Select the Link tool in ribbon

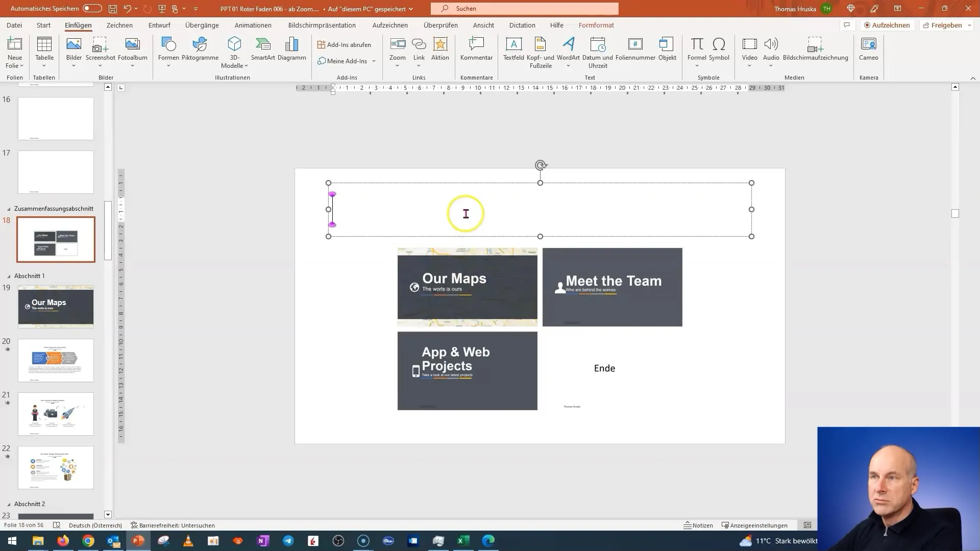pos(419,51)
